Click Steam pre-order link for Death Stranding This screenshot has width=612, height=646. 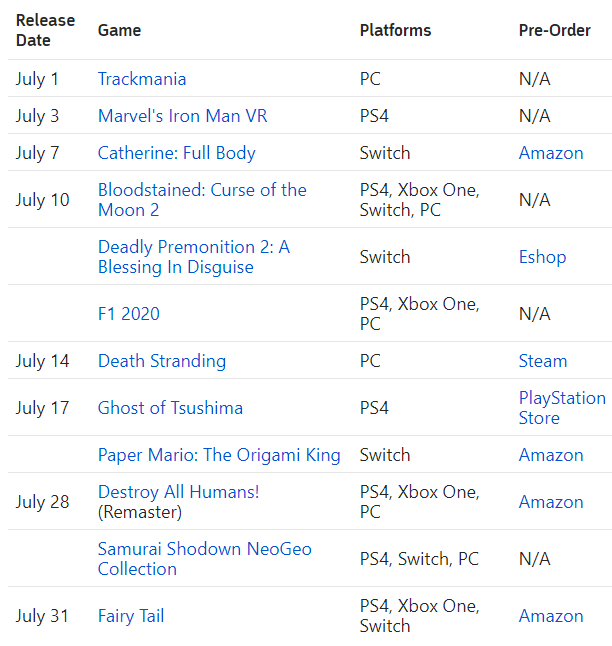(543, 361)
